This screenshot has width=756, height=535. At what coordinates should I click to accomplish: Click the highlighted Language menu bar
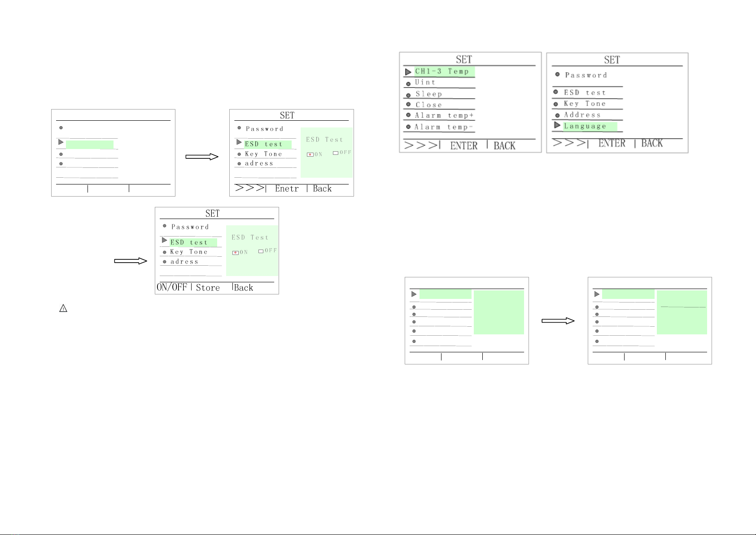590,127
